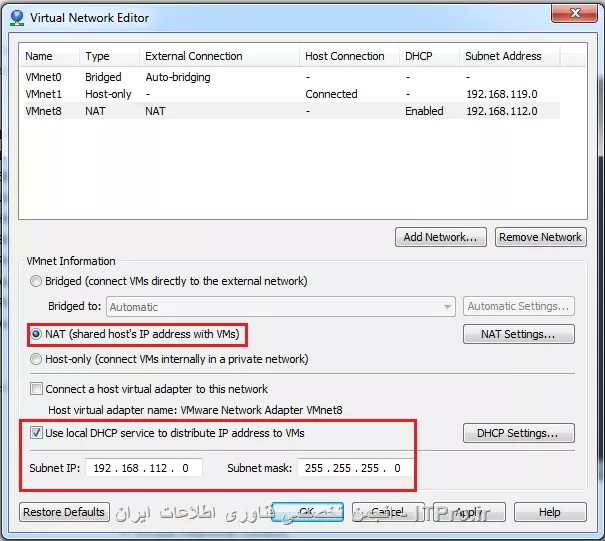Open the Bridged to Automatic dropdown
Image resolution: width=605 pixels, height=541 pixels.
point(281,307)
